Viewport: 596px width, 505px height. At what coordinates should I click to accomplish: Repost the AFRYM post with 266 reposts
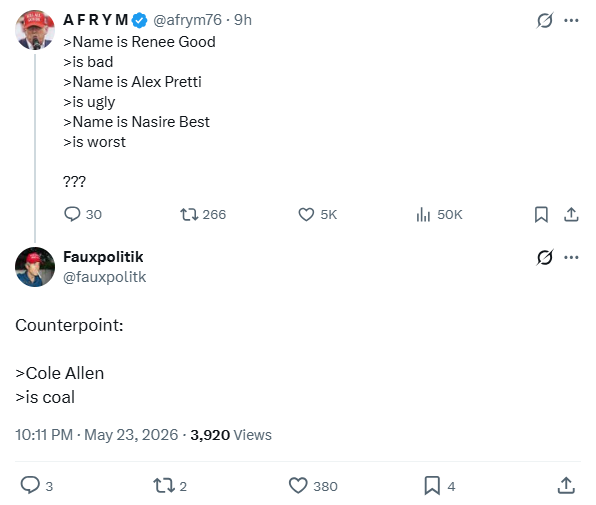click(x=203, y=214)
